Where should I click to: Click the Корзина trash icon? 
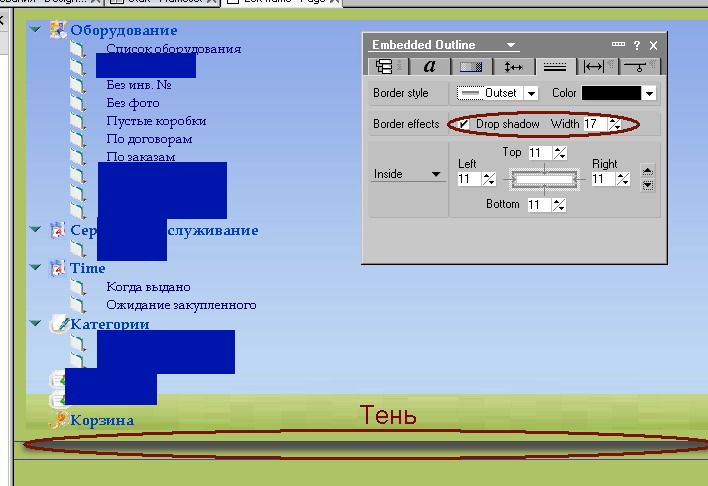click(59, 420)
